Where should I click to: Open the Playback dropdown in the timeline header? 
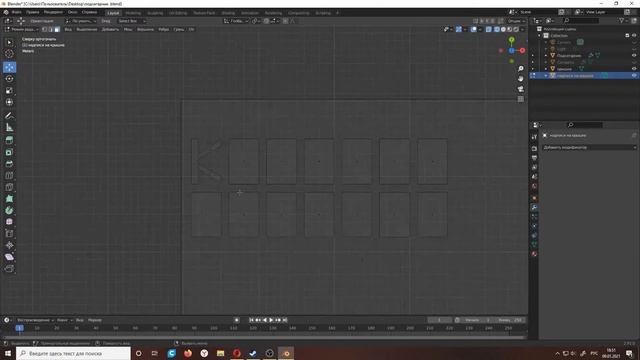36,320
